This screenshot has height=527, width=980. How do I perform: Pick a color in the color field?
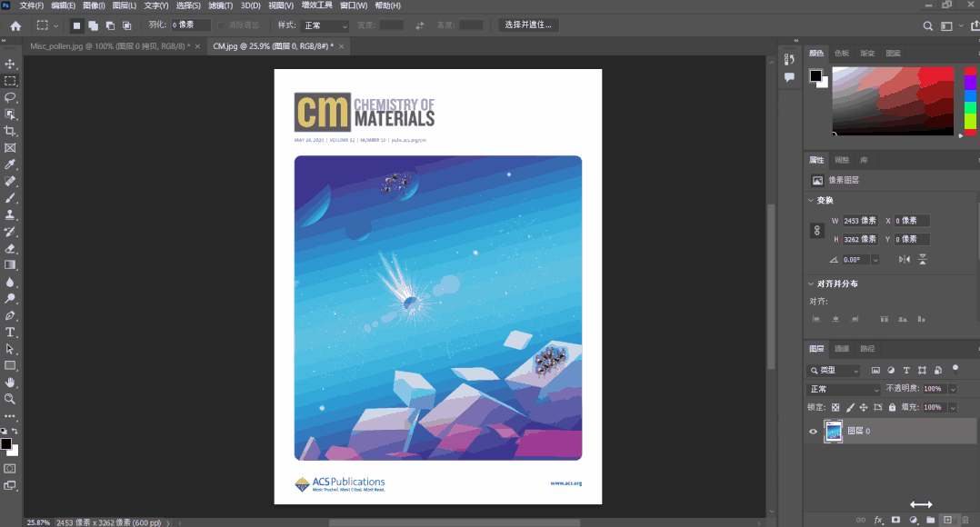[x=893, y=101]
